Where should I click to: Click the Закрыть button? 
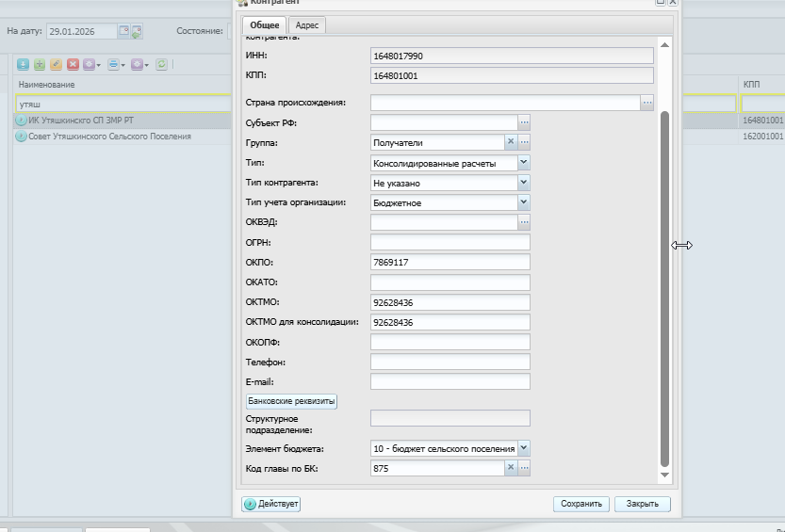point(643,504)
